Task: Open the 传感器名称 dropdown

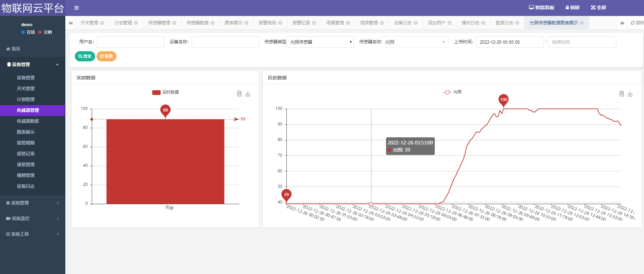Action: coord(415,42)
